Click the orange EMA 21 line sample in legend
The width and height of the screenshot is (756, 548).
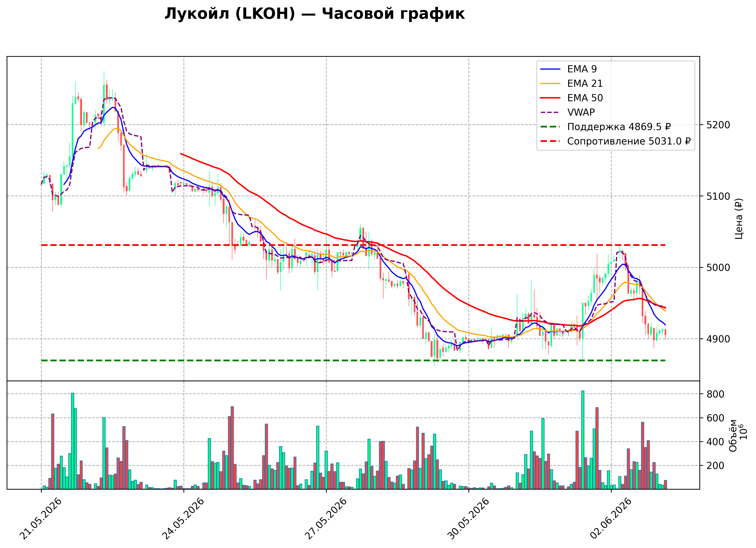[550, 83]
